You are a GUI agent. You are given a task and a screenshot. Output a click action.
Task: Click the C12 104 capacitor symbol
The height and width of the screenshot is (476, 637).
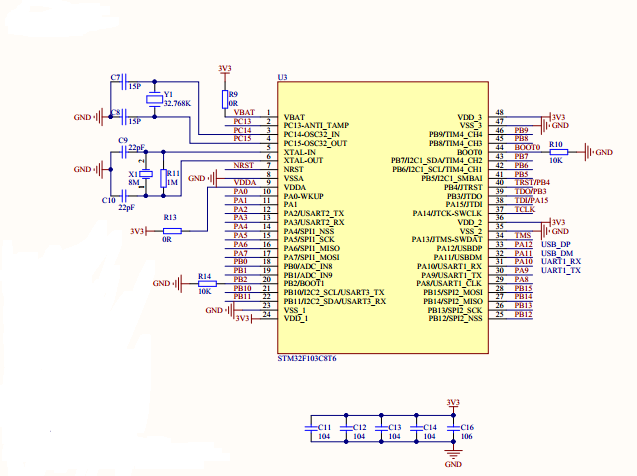pyautogui.click(x=346, y=428)
